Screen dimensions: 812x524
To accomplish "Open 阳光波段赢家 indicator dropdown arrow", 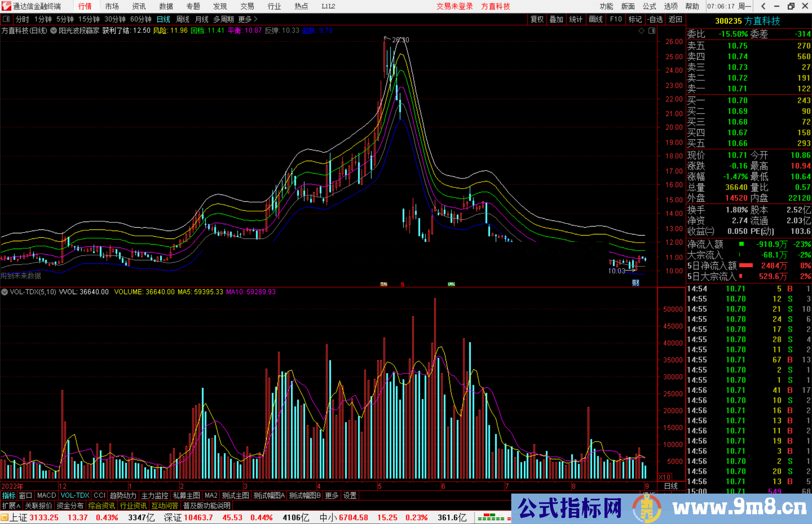I will (54, 31).
